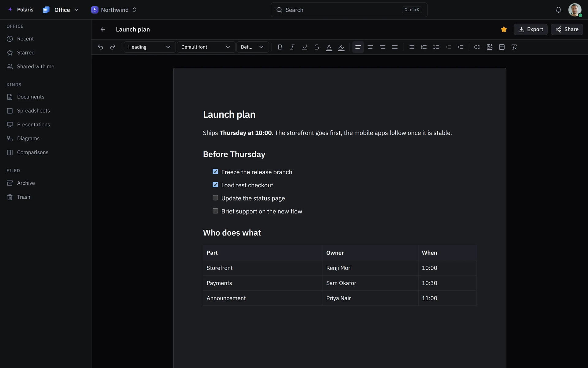Toggle bold formatting in toolbar
Viewport: 588px width, 368px height.
pyautogui.click(x=280, y=47)
